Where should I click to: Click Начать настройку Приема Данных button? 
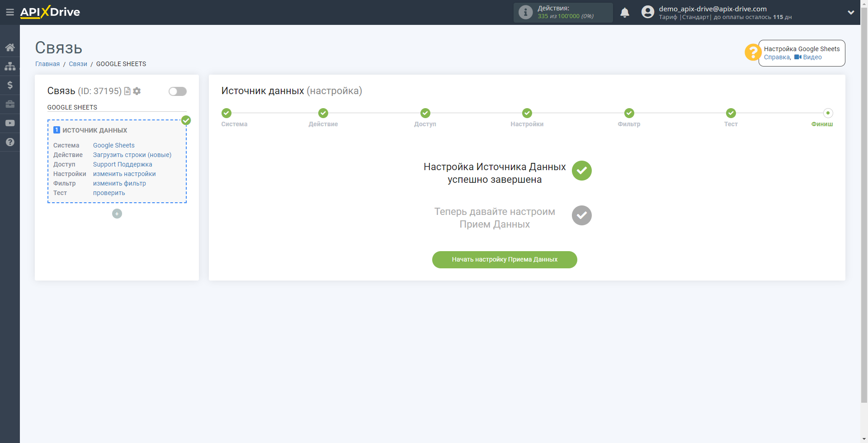505,260
